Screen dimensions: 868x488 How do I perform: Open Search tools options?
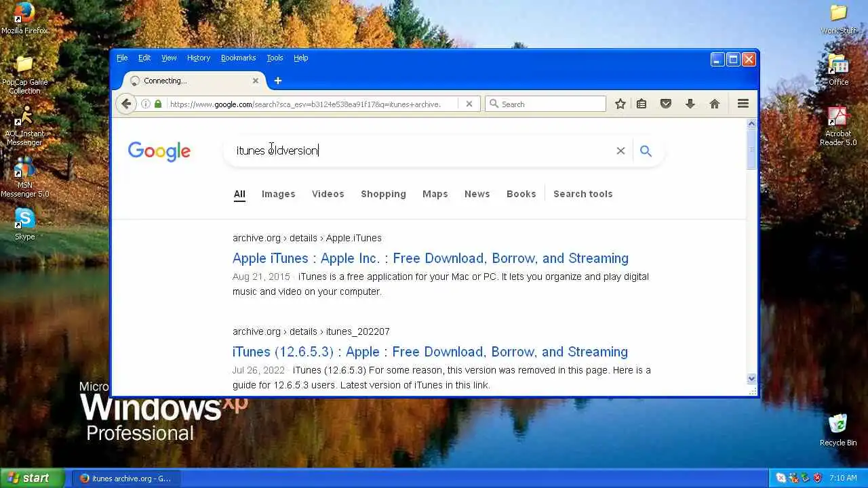click(583, 194)
